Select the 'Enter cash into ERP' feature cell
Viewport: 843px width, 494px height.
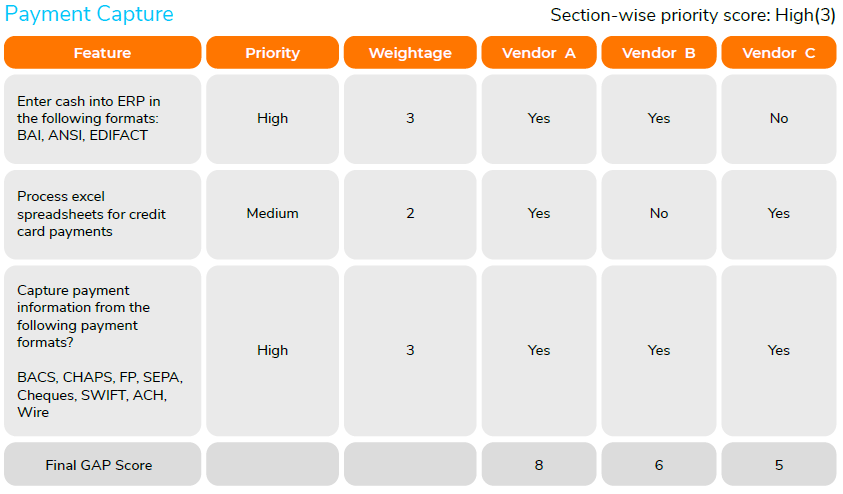point(102,118)
